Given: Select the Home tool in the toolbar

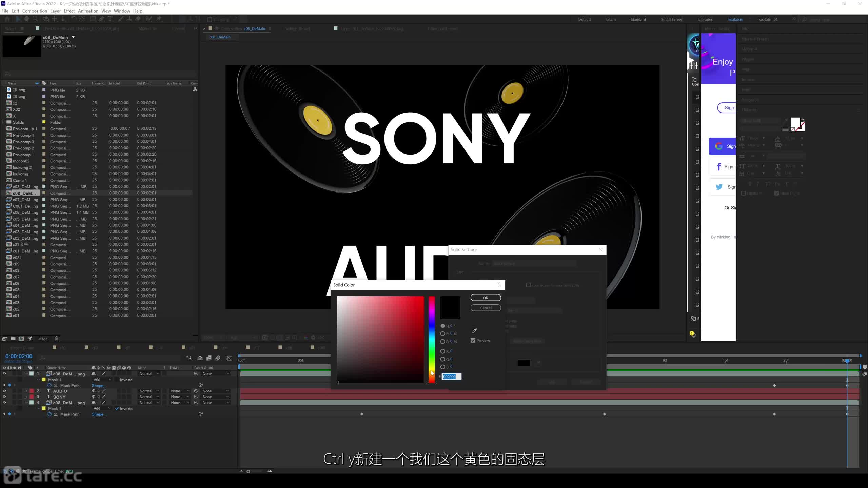Looking at the screenshot, I should pyautogui.click(x=7, y=19).
